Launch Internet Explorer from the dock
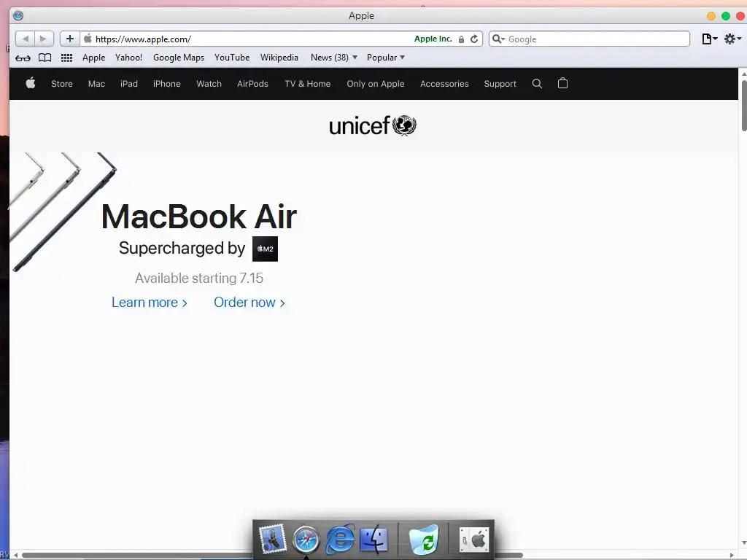The height and width of the screenshot is (560, 747). [340, 539]
